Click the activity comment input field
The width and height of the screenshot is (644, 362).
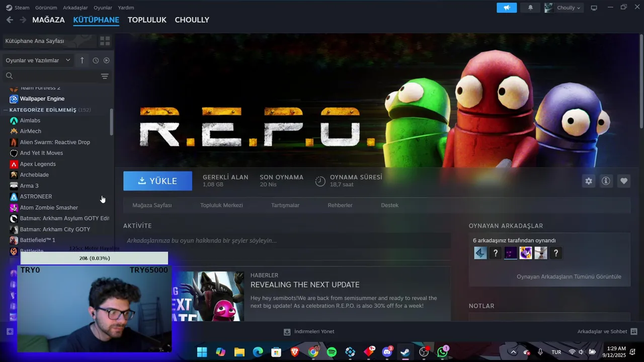[287, 241]
